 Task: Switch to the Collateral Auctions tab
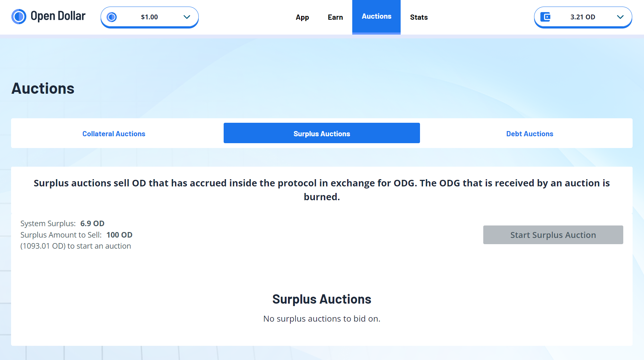tap(114, 133)
